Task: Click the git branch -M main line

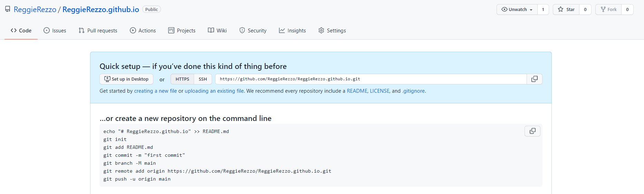Action: [x=129, y=163]
